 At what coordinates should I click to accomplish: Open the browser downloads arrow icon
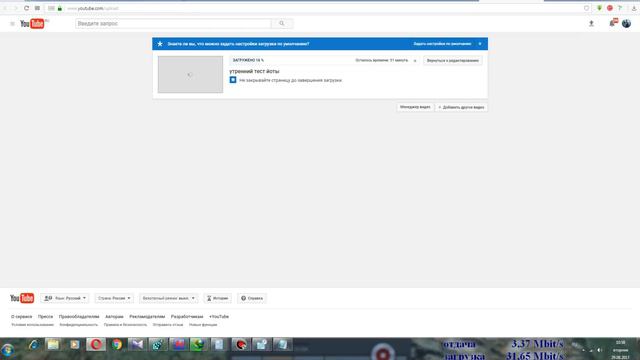(634, 8)
